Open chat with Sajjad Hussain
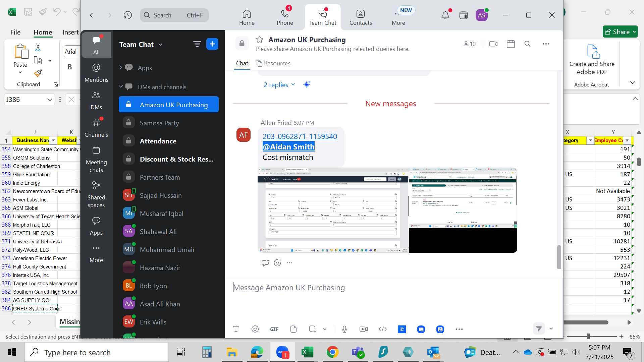644x362 pixels. point(169,195)
